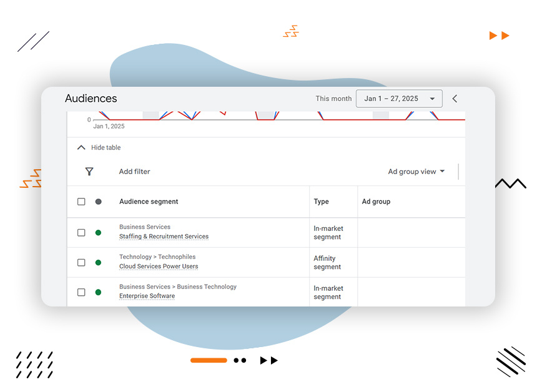Expand the Ad group view dropdown
The width and height of the screenshot is (537, 392).
(x=416, y=172)
